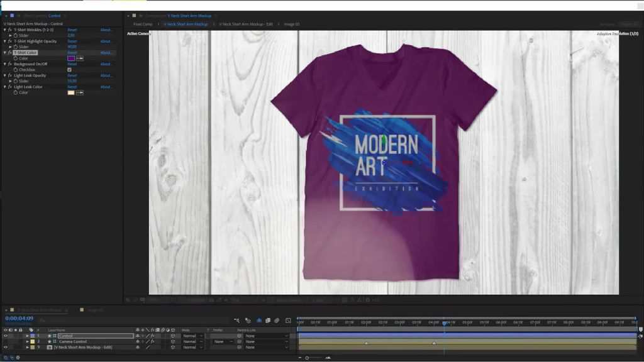Click the composition mini-flowchart icon in timeline

[x=236, y=321]
